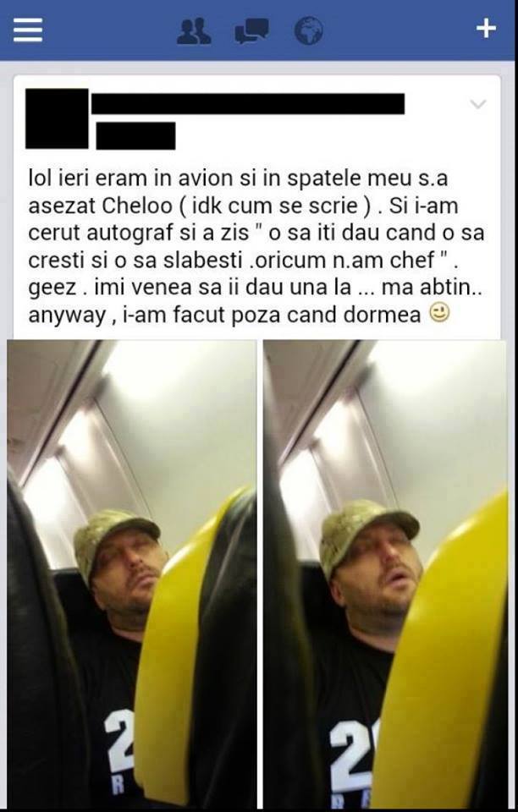
Task: Click the blacked-out timestamp under the name
Action: [x=135, y=135]
